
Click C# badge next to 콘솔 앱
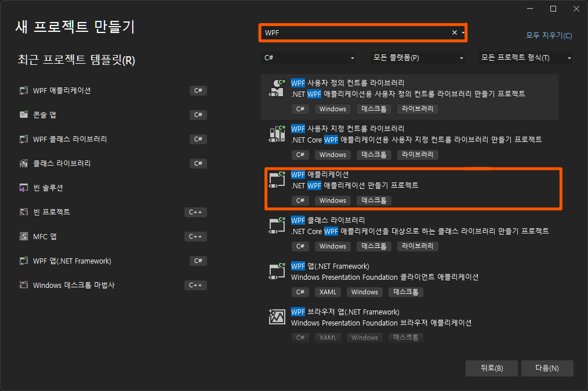click(198, 115)
